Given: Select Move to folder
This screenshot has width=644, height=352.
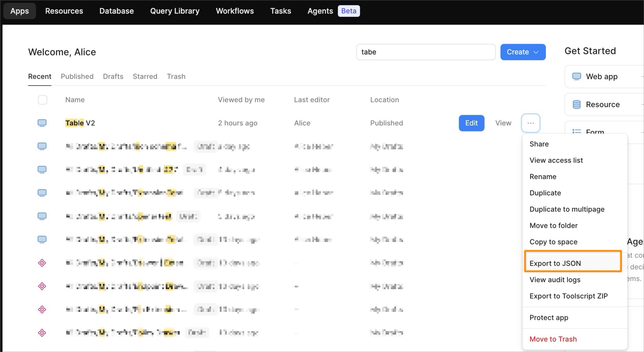Looking at the screenshot, I should [x=575, y=226].
